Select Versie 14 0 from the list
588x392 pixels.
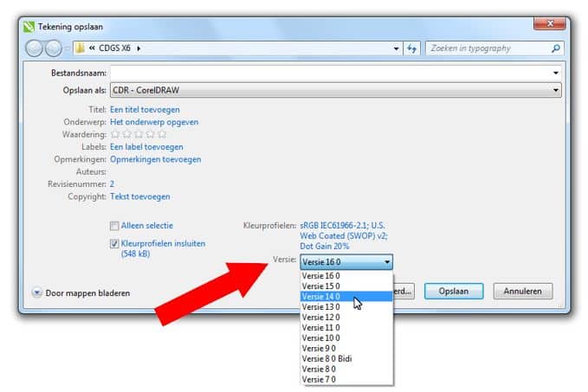[x=322, y=296]
